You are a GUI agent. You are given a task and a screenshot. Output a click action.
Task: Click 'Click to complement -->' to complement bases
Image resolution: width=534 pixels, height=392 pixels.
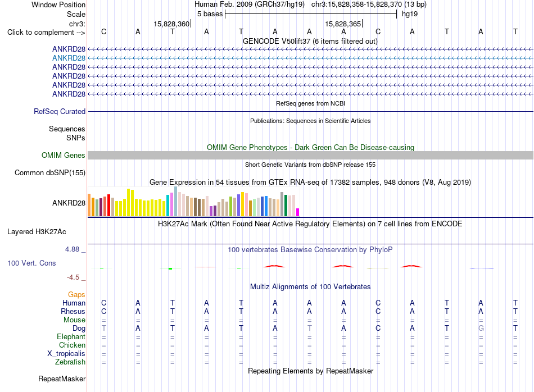pos(46,33)
